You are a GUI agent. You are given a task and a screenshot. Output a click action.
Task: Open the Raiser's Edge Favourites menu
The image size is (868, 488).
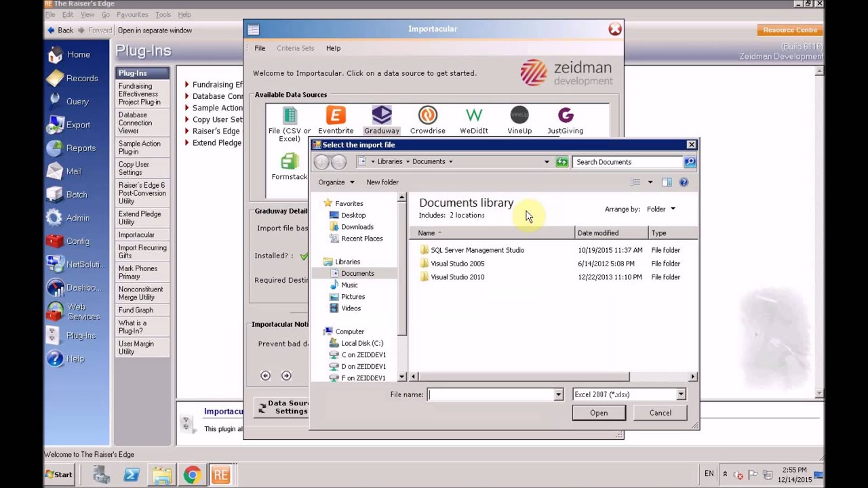pos(132,14)
